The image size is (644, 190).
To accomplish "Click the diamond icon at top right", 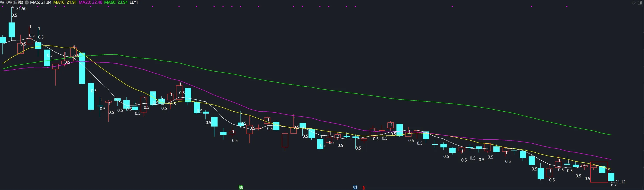I will coord(633,2).
